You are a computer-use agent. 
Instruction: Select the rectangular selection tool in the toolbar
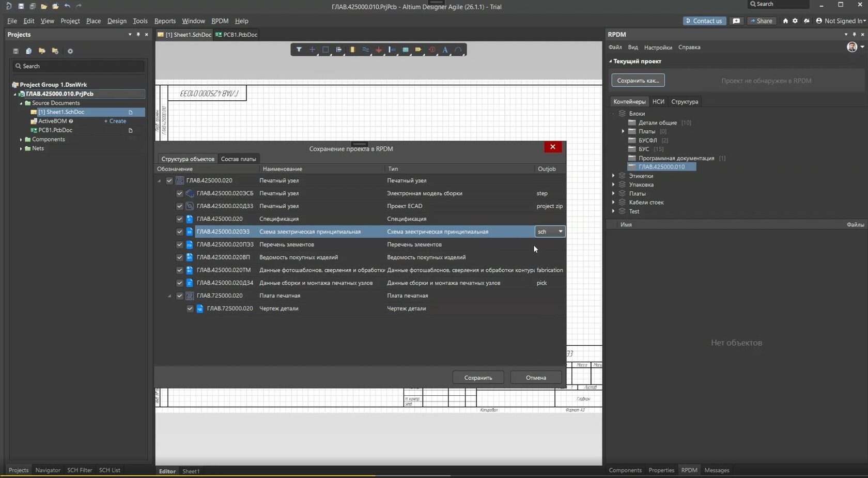click(326, 50)
